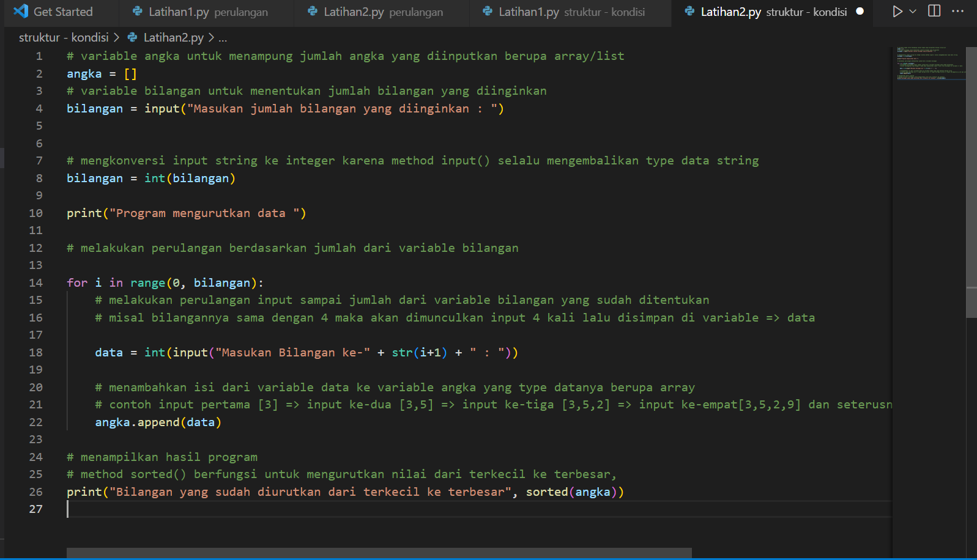Click Python icon on Latihan1.py perulangan tab
Image resolution: width=977 pixels, height=560 pixels.
138,12
